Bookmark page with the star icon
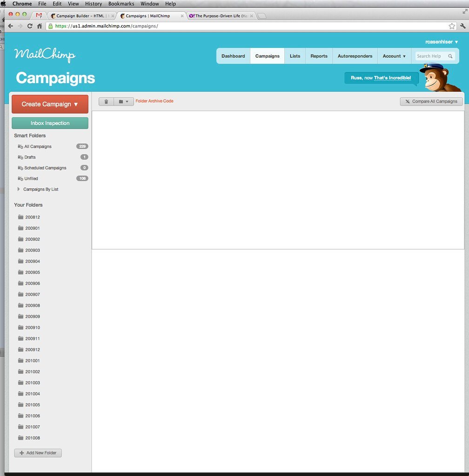The width and height of the screenshot is (469, 476). (x=452, y=26)
